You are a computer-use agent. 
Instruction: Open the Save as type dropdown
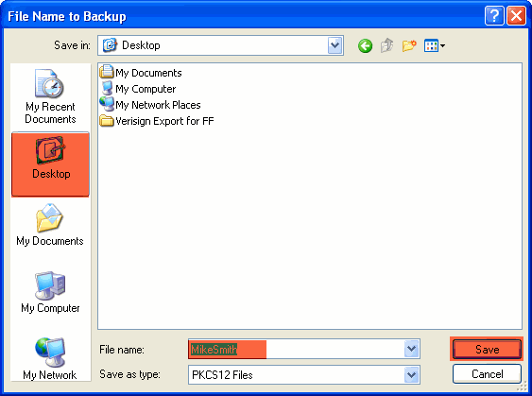click(411, 375)
